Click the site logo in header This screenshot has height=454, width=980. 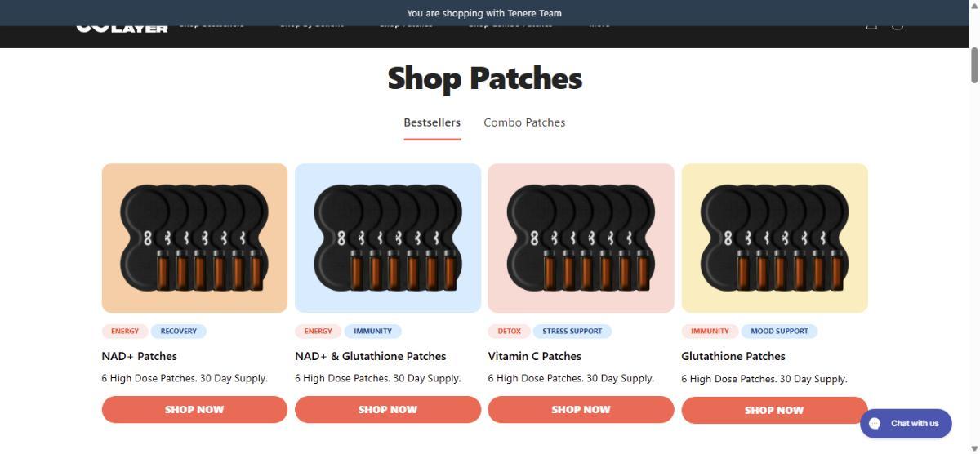(122, 28)
